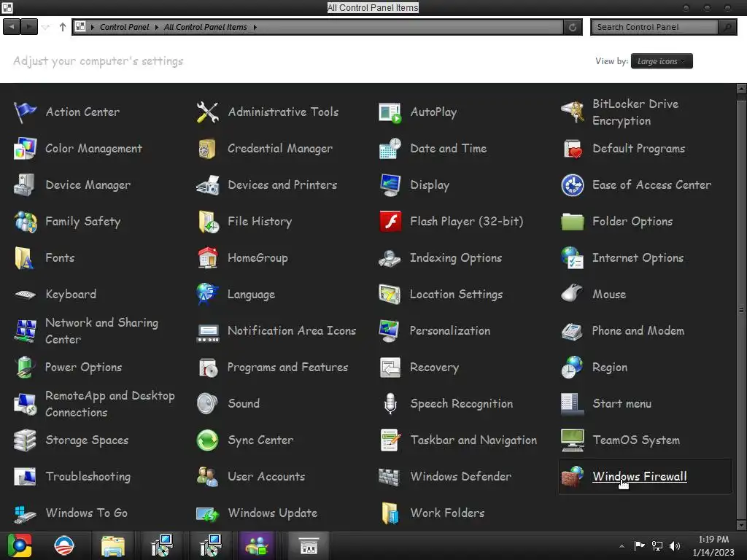Click the Work Folders link text
This screenshot has height=560, width=747.
[x=447, y=513]
